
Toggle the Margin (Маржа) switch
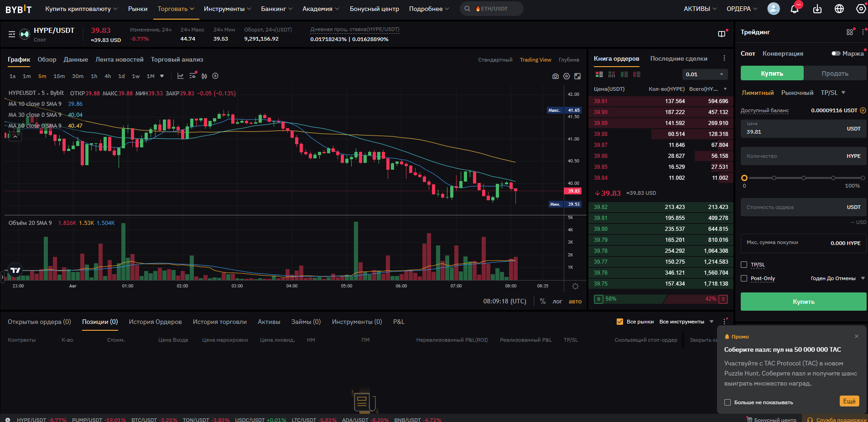click(836, 53)
